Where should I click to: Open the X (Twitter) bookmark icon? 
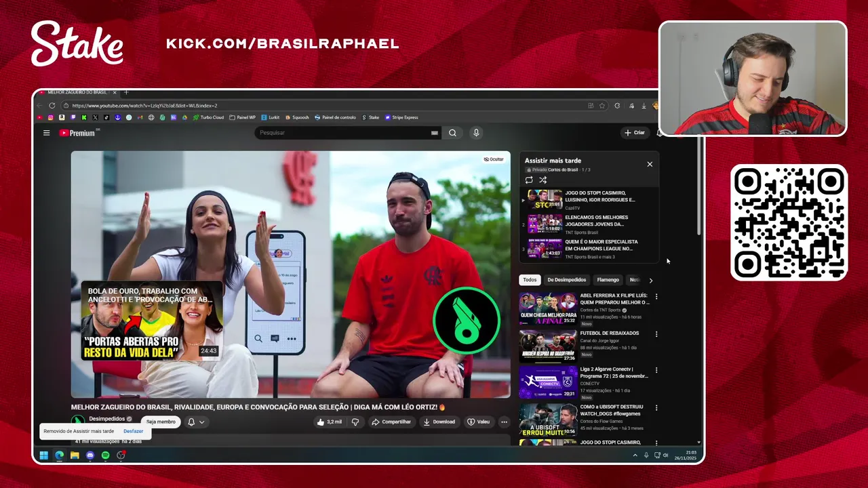pos(96,117)
